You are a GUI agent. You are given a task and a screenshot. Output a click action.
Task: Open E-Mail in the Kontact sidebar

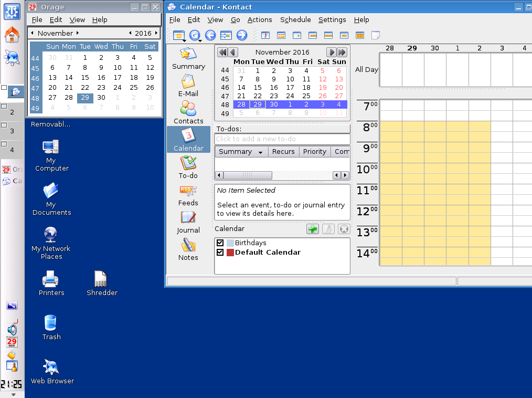pos(188,86)
